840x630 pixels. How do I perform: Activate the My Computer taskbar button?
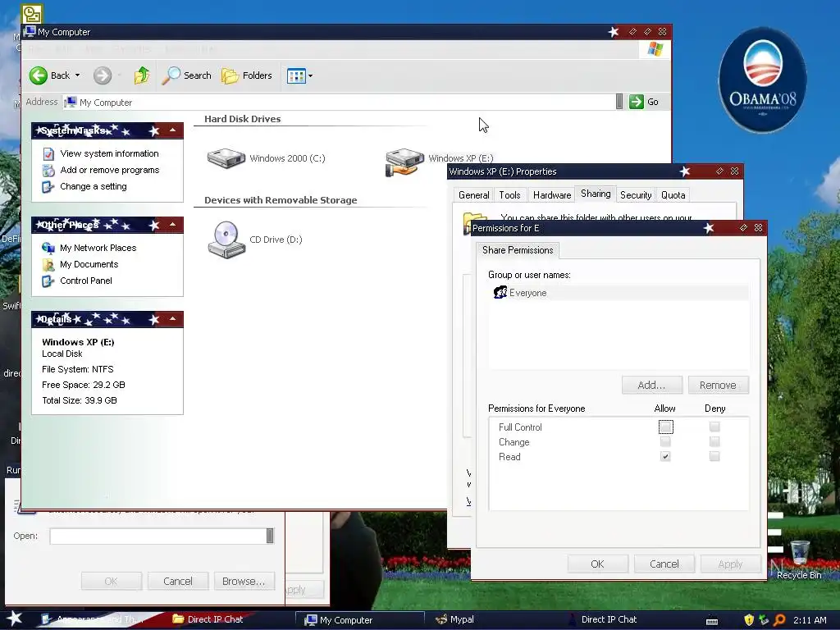360,620
